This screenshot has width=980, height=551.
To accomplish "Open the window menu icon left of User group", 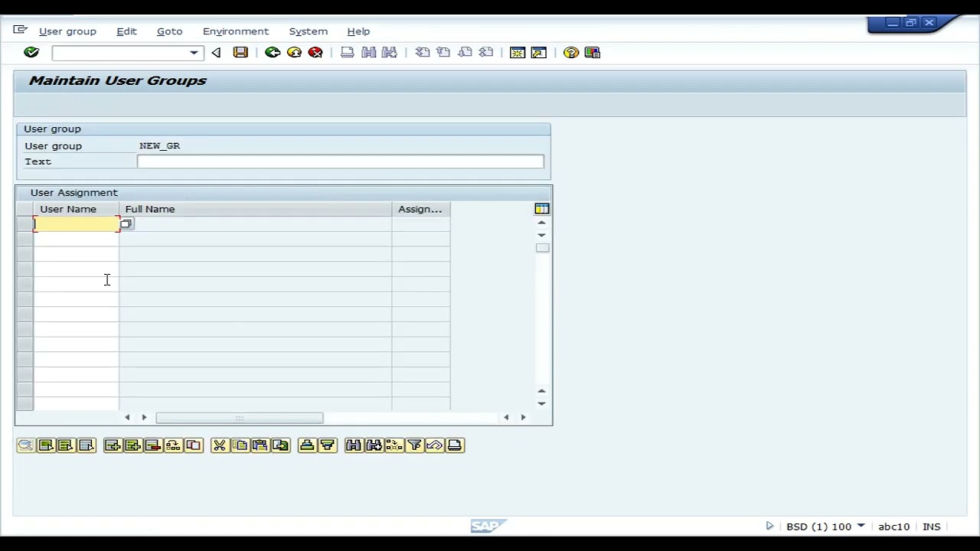I will tap(20, 31).
